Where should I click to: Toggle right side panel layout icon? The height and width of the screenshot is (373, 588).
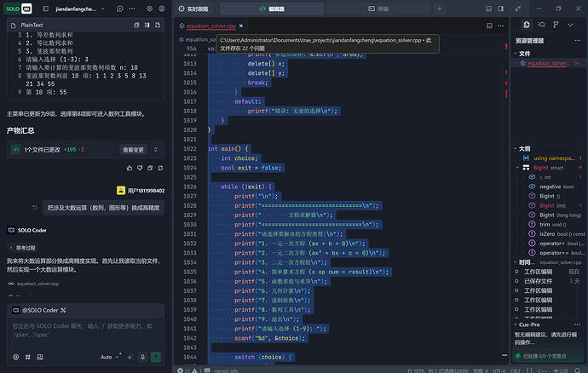click(x=500, y=9)
